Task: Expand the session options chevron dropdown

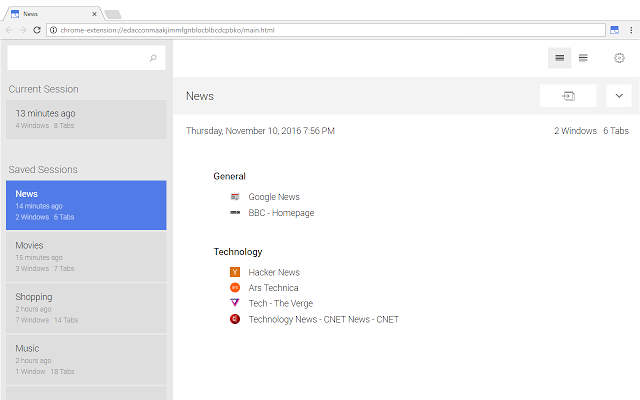Action: 618,96
